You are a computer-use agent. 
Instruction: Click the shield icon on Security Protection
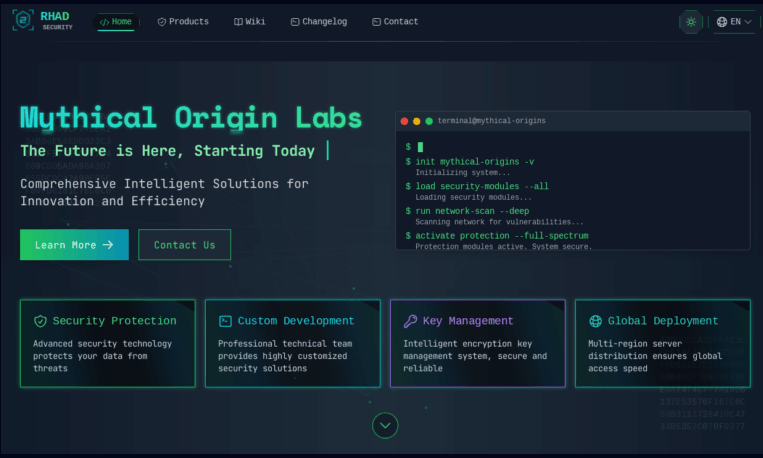(x=40, y=321)
